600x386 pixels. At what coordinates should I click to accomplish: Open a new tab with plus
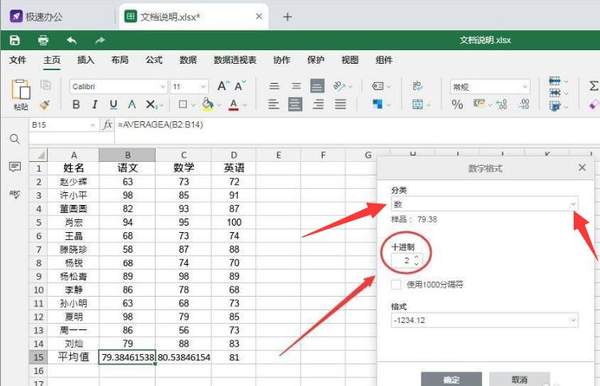(287, 16)
